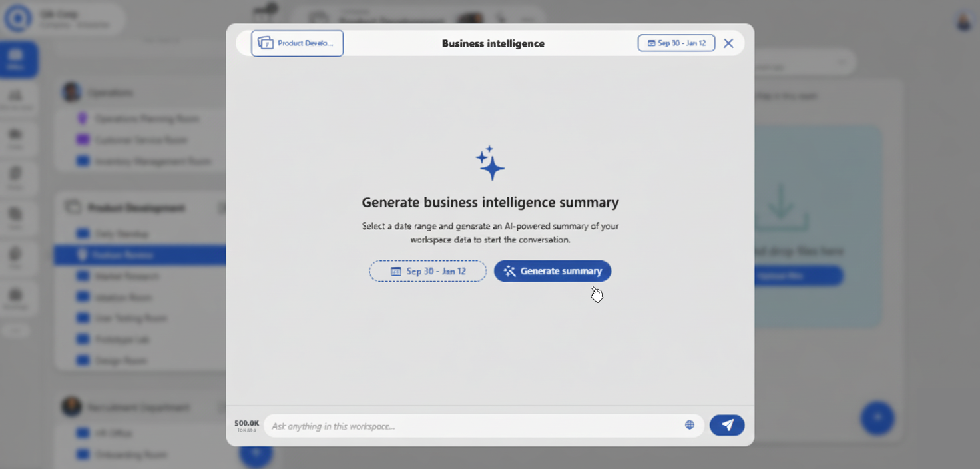
Task: Select the first item in the left sidebar
Action: click(19, 59)
